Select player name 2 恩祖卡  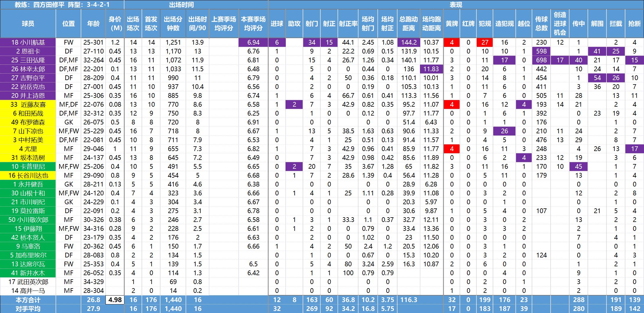28,51
